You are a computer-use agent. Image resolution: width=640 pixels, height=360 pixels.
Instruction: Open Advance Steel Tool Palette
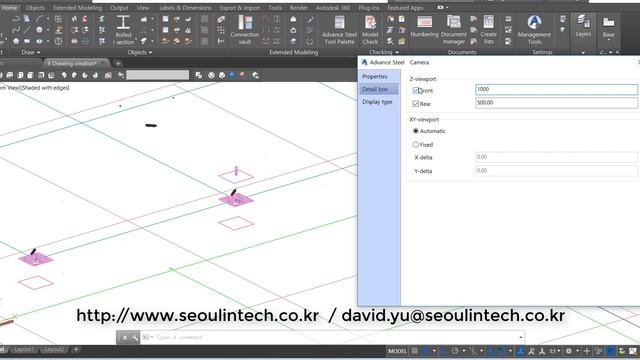(339, 29)
